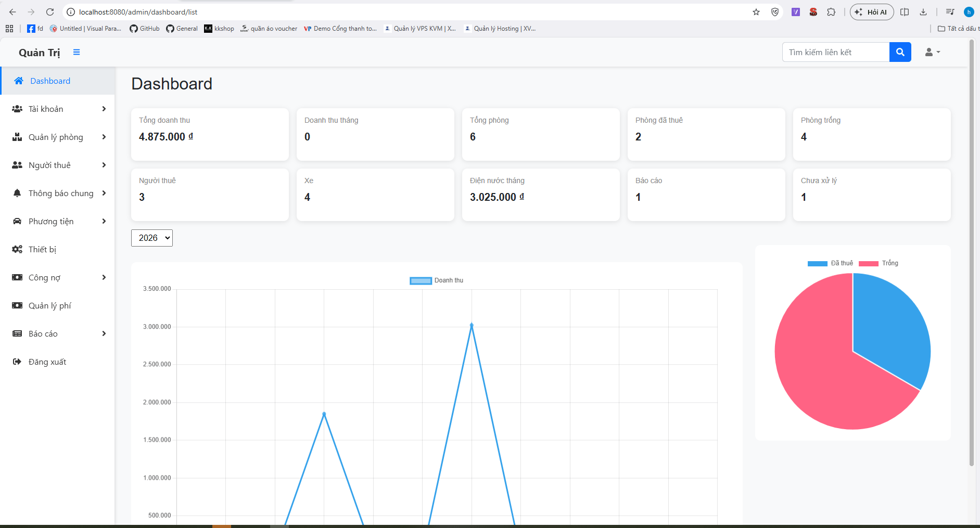Image resolution: width=980 pixels, height=528 pixels.
Task: Go back with browser back arrow
Action: (x=12, y=12)
